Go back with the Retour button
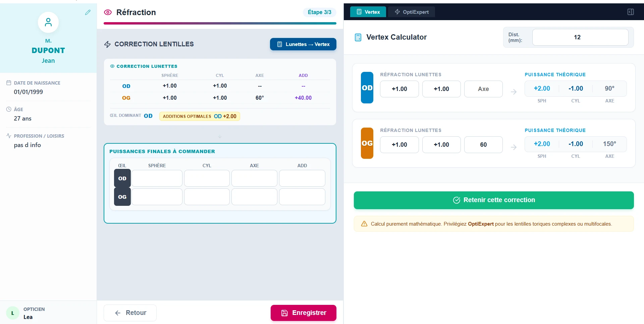The width and height of the screenshot is (644, 324). [130, 313]
